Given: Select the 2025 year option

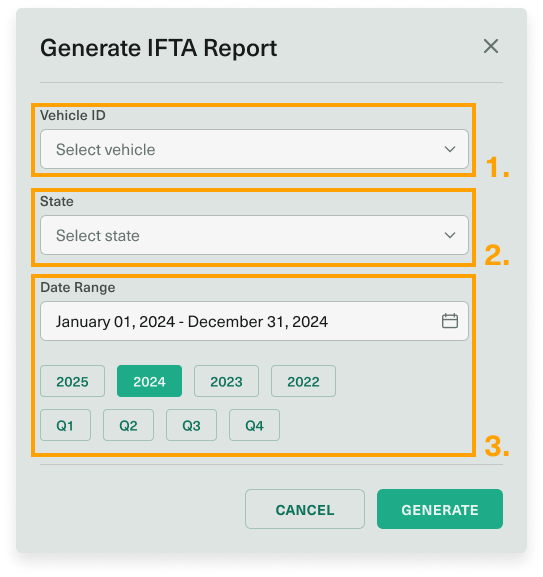Looking at the screenshot, I should (72, 381).
